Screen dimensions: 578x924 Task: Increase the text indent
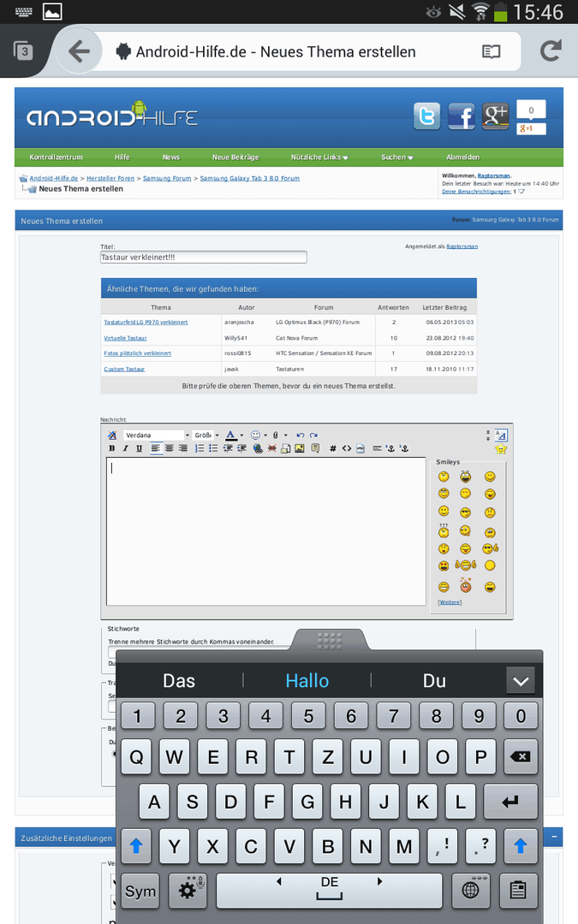click(241, 448)
